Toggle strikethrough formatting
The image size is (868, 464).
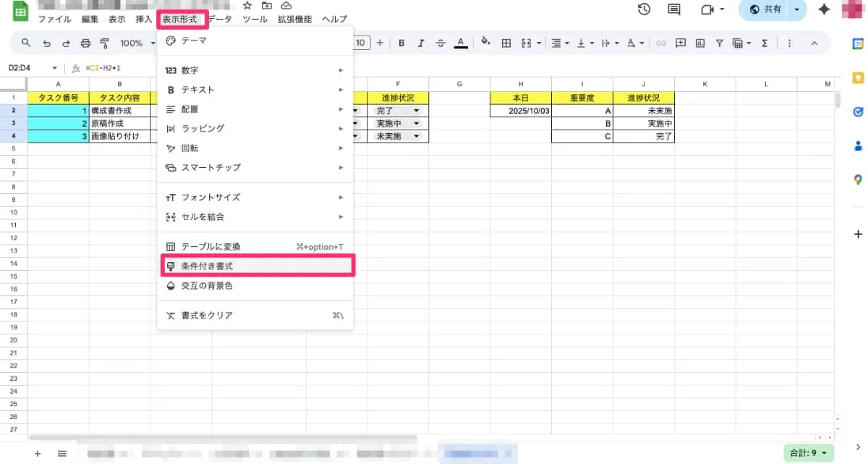coord(441,43)
